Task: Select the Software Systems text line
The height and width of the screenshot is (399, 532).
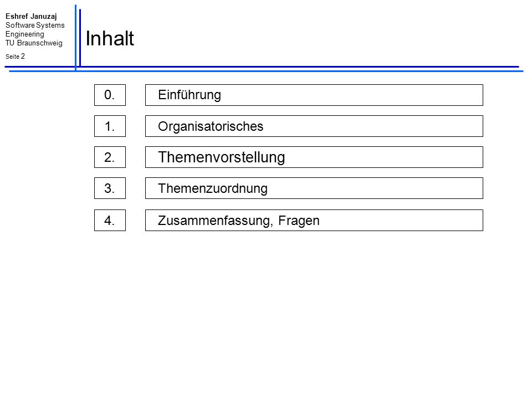Action: coord(35,25)
